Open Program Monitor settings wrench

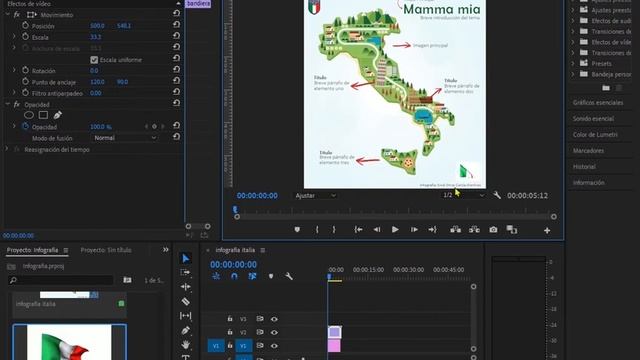[x=497, y=196]
